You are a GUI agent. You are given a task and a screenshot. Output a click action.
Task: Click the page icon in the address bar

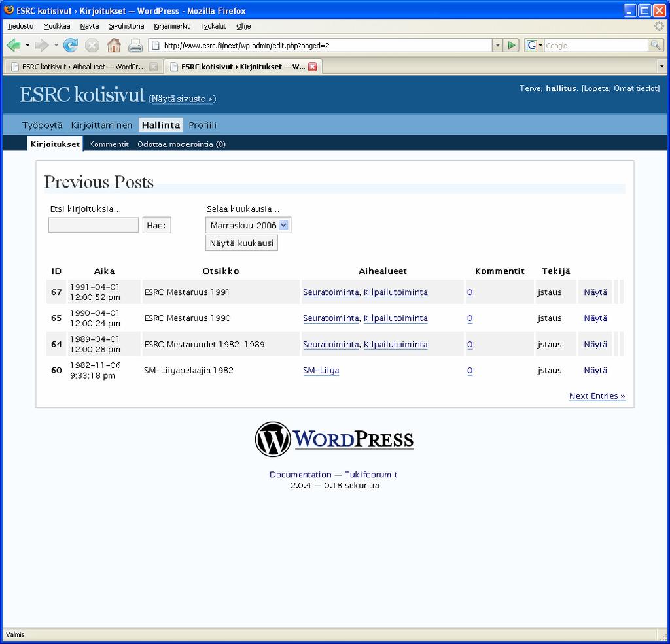pos(156,45)
